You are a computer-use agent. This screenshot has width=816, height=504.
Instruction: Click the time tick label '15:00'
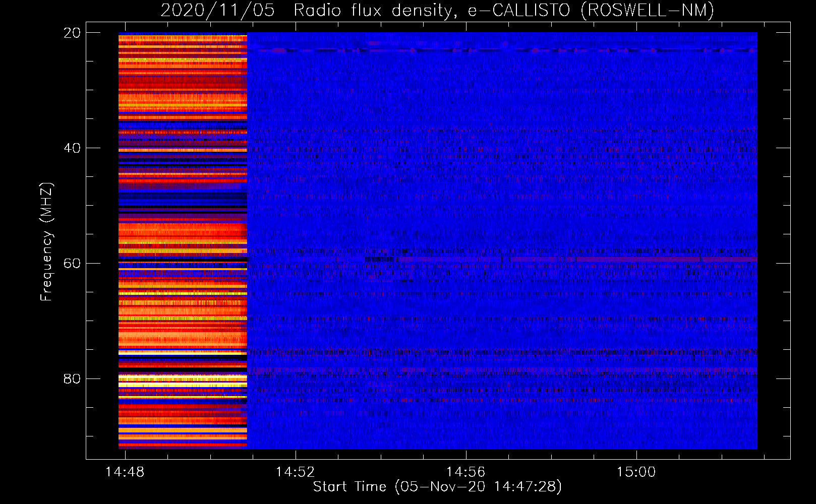tap(636, 472)
